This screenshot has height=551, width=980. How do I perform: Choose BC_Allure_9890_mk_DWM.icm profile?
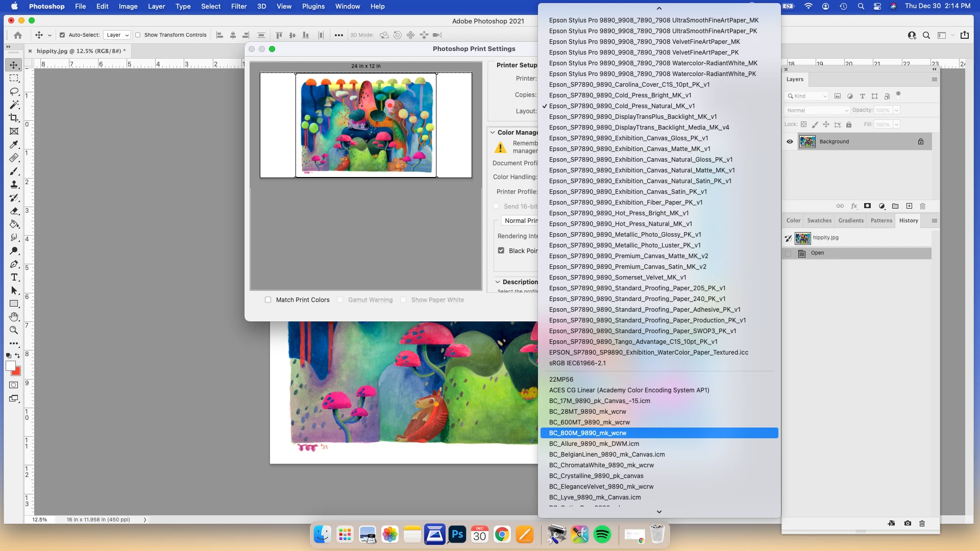pyautogui.click(x=594, y=444)
